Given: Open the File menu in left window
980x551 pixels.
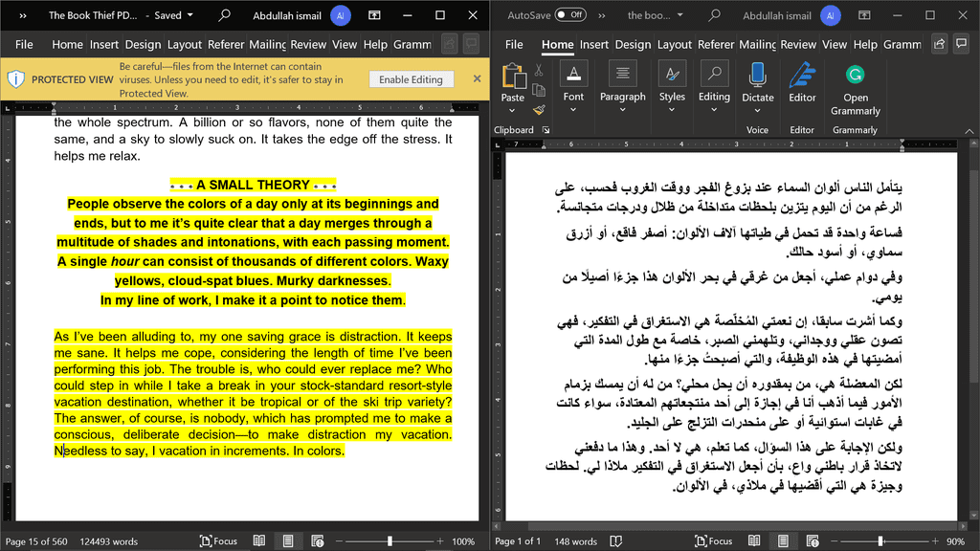Looking at the screenshot, I should 24,44.
